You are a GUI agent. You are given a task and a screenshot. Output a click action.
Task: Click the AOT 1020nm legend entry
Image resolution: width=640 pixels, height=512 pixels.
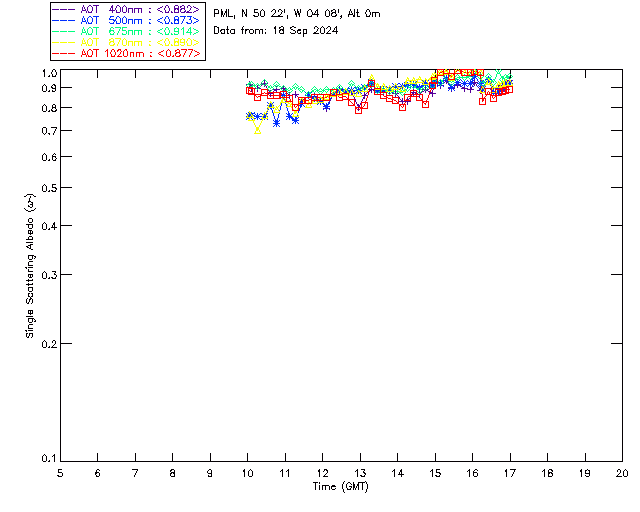(x=126, y=53)
